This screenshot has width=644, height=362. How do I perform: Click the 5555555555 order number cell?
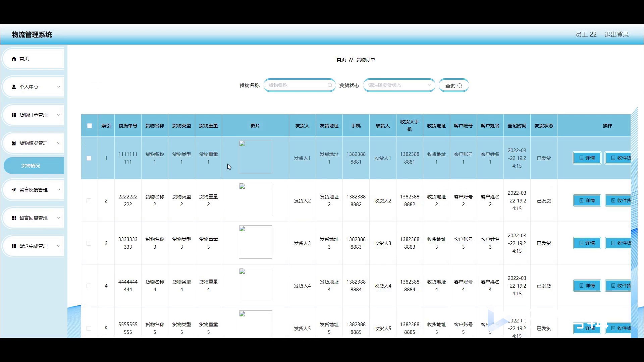[128, 328]
